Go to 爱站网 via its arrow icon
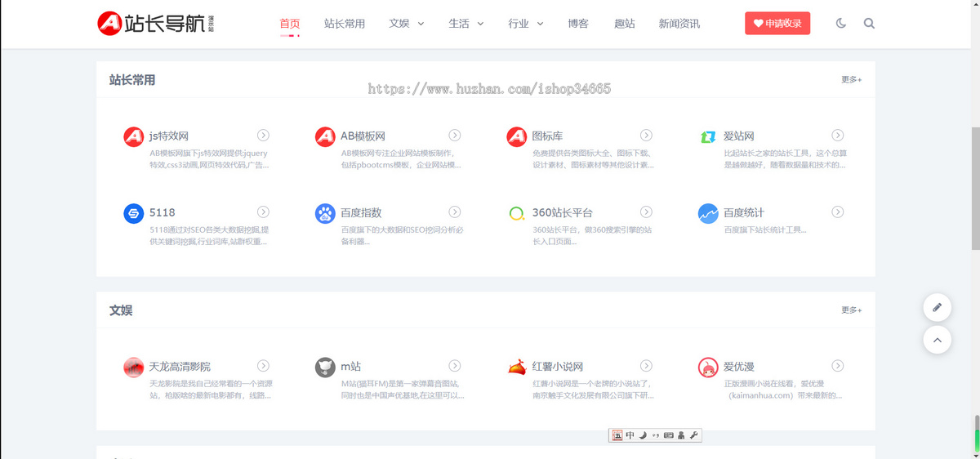980x459 pixels. pyautogui.click(x=838, y=135)
